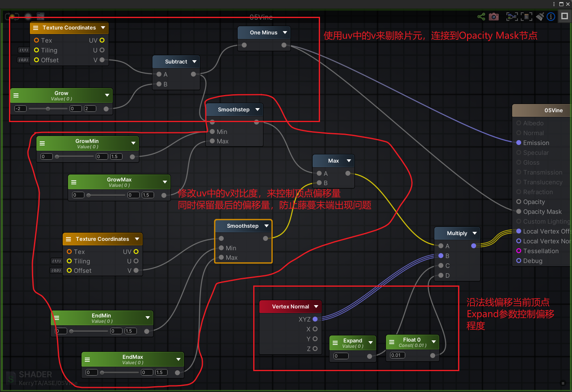The width and height of the screenshot is (572, 392).
Task: Select the Vertex Normal node title
Action: click(x=291, y=306)
